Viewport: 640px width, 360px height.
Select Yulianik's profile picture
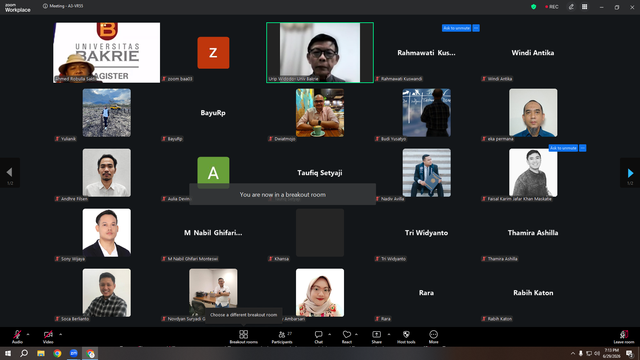(x=107, y=113)
